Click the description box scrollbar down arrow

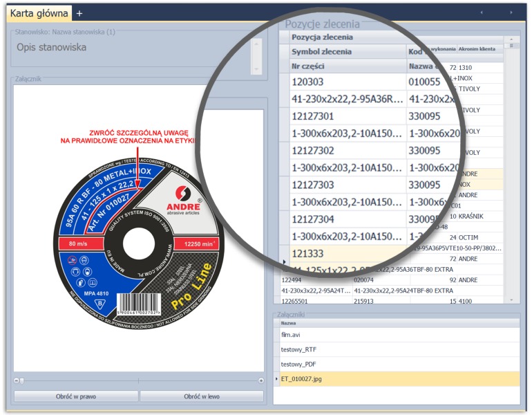pyautogui.click(x=256, y=69)
